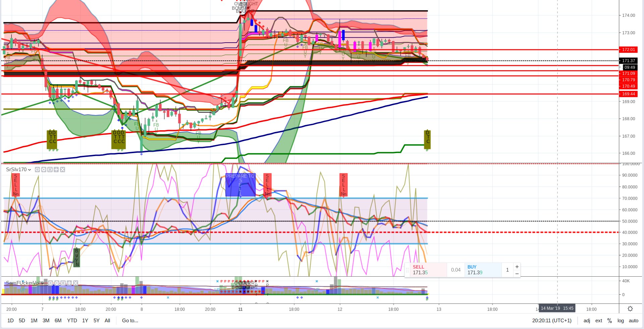This screenshot has width=644, height=329.
Task: Click the plus icon beside SrSlv170
Action: tap(56, 170)
